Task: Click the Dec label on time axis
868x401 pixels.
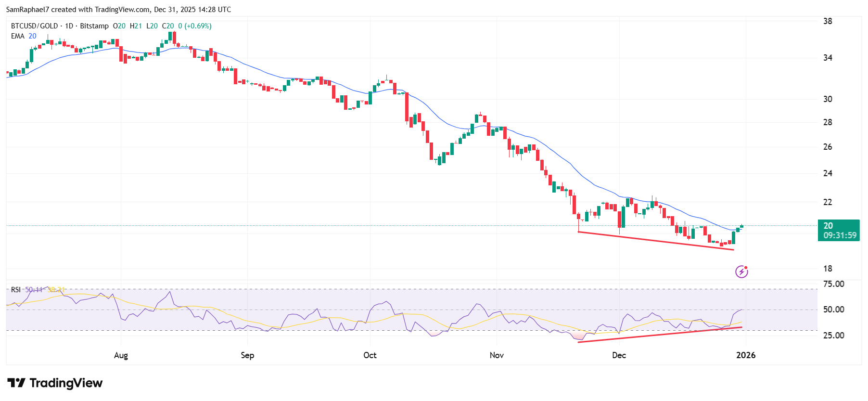Action: (x=619, y=355)
